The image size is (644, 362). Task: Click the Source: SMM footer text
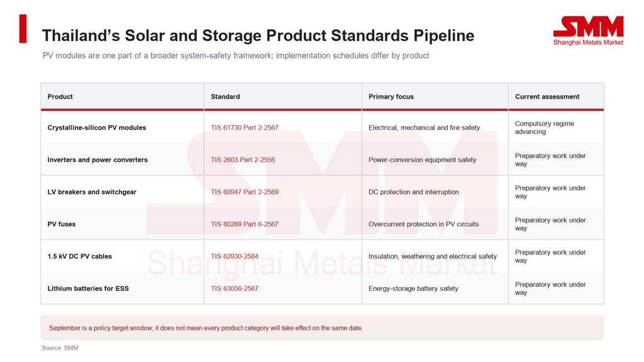click(60, 348)
